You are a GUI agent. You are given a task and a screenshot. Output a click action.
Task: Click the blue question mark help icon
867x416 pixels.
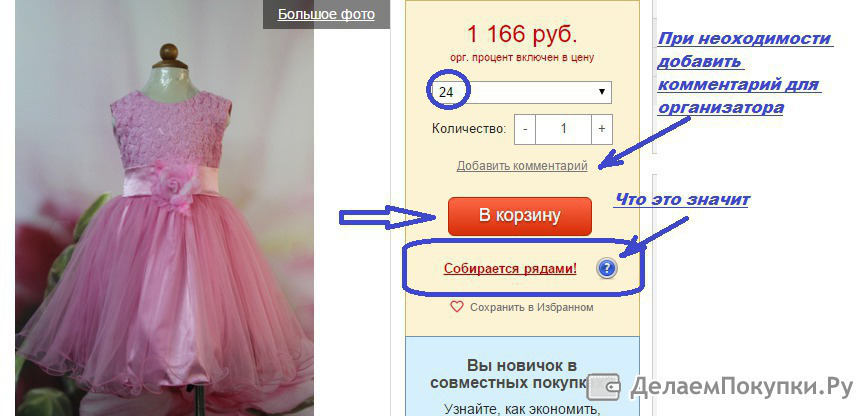(x=607, y=269)
